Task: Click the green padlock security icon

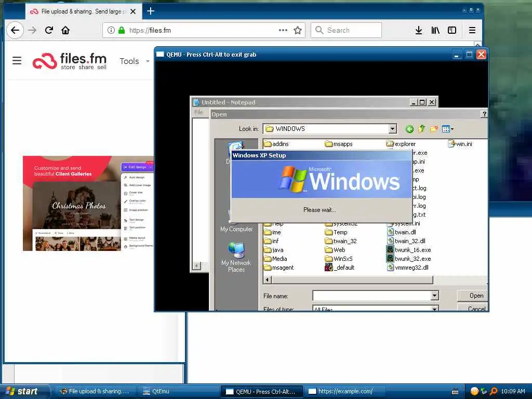Action: coord(122,30)
